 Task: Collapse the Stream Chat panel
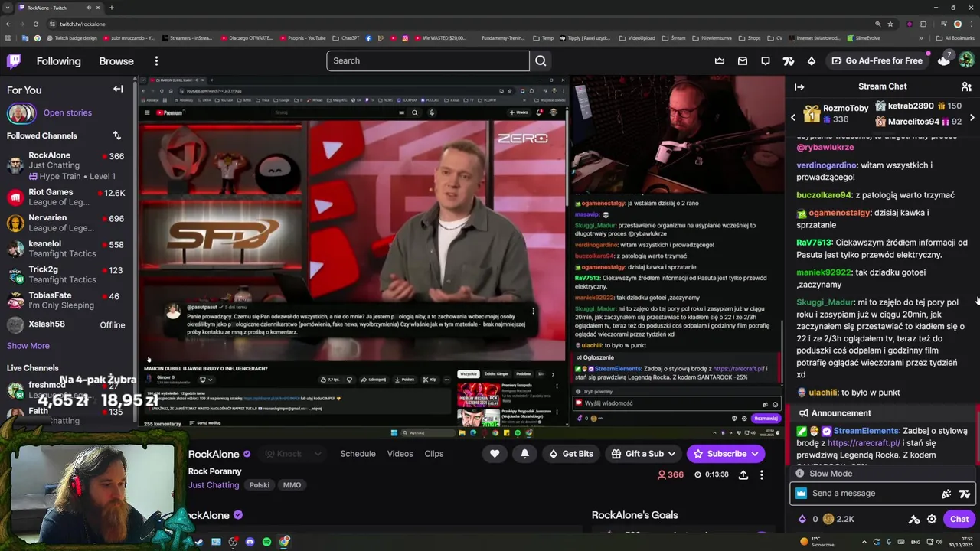[799, 87]
